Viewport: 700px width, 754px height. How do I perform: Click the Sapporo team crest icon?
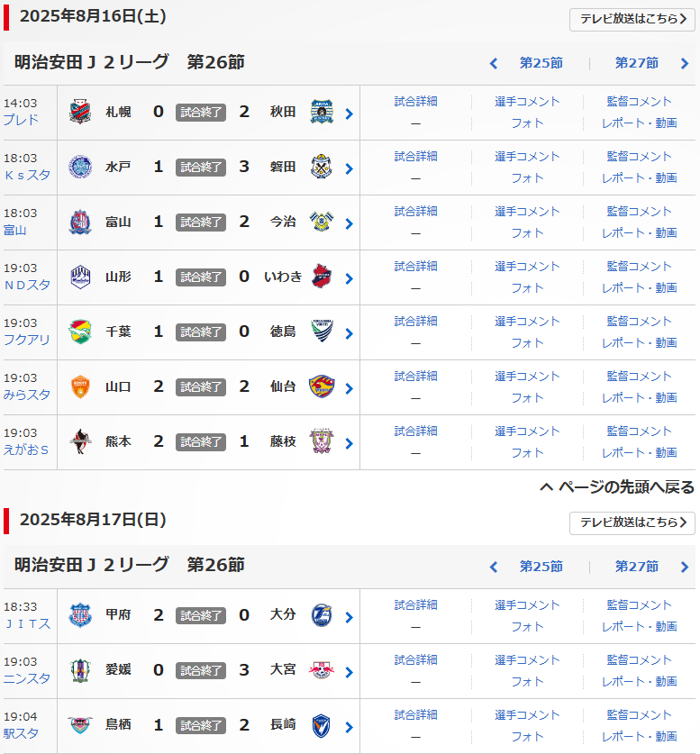pyautogui.click(x=80, y=112)
